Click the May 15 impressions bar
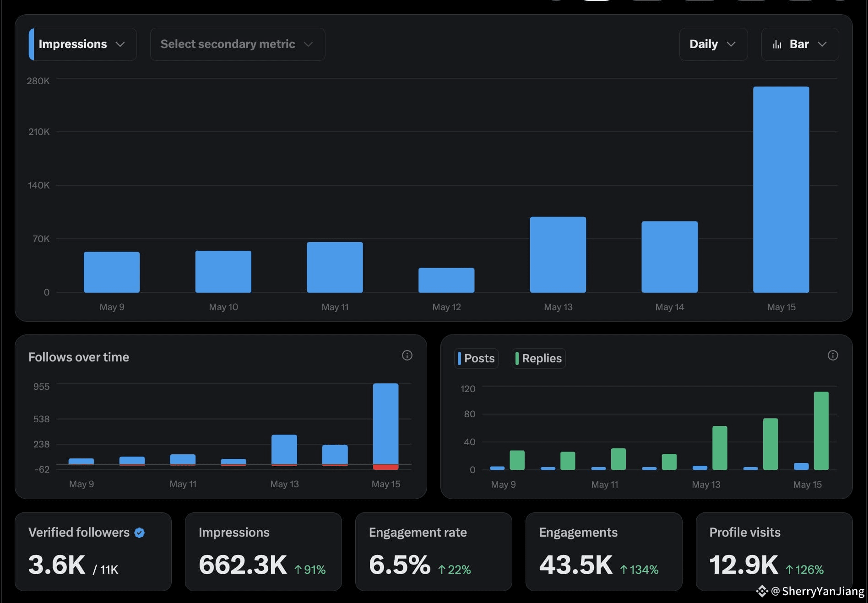This screenshot has height=603, width=868. [781, 189]
